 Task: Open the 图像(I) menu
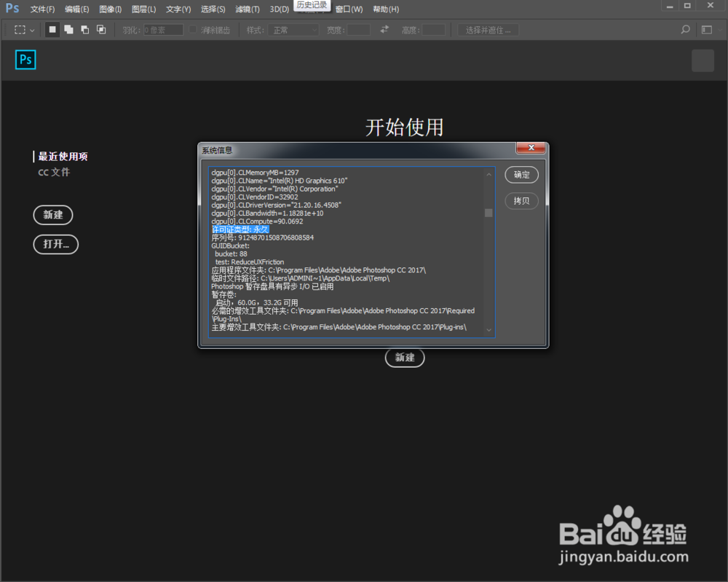point(110,9)
